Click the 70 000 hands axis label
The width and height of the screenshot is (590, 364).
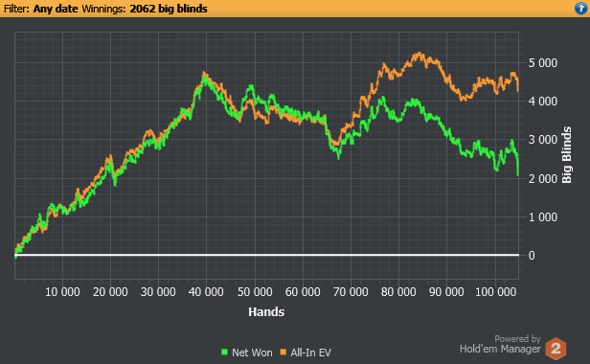pos(351,292)
